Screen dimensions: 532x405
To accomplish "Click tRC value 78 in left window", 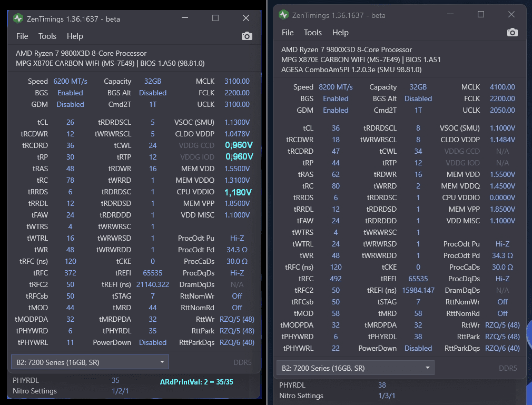I will click(70, 181).
